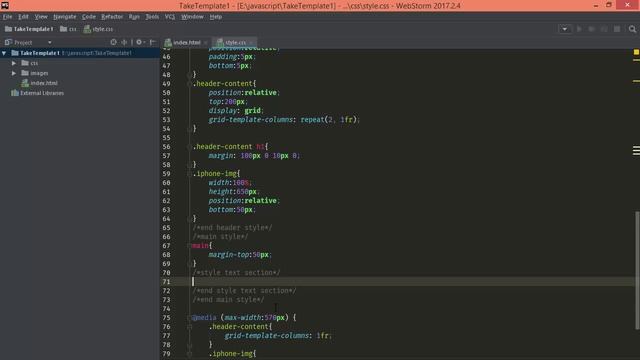Open the Project view type dropdown
Viewport: 640px width, 360px height.
click(50, 42)
